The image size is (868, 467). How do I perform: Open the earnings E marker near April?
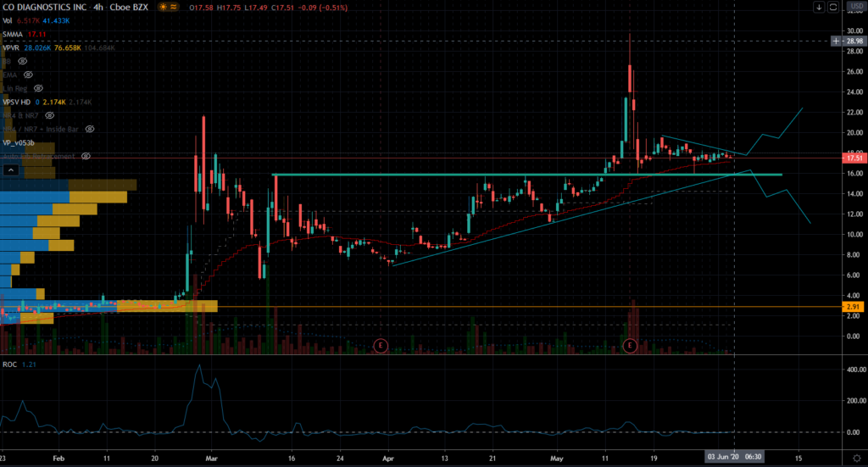[381, 346]
